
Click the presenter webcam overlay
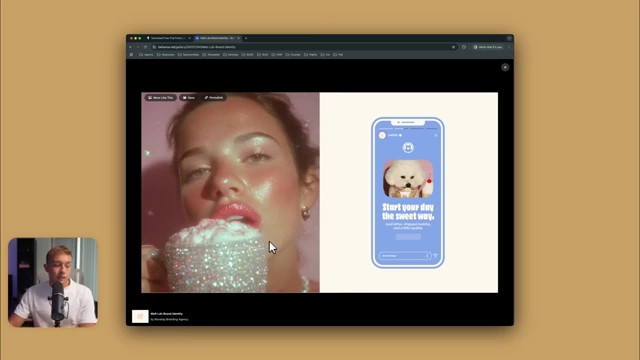pyautogui.click(x=53, y=282)
